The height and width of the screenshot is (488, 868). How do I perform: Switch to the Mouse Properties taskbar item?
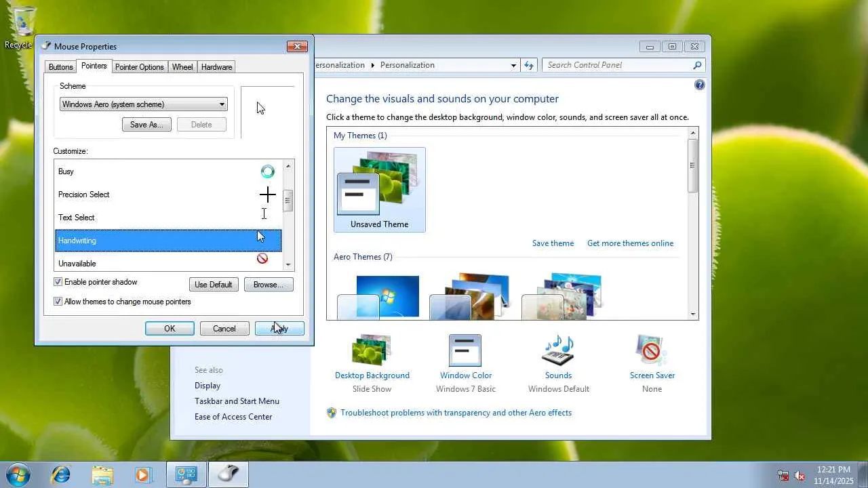229,474
